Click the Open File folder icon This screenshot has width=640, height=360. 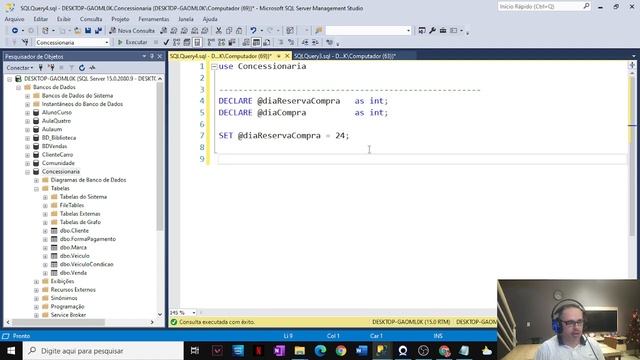point(77,31)
